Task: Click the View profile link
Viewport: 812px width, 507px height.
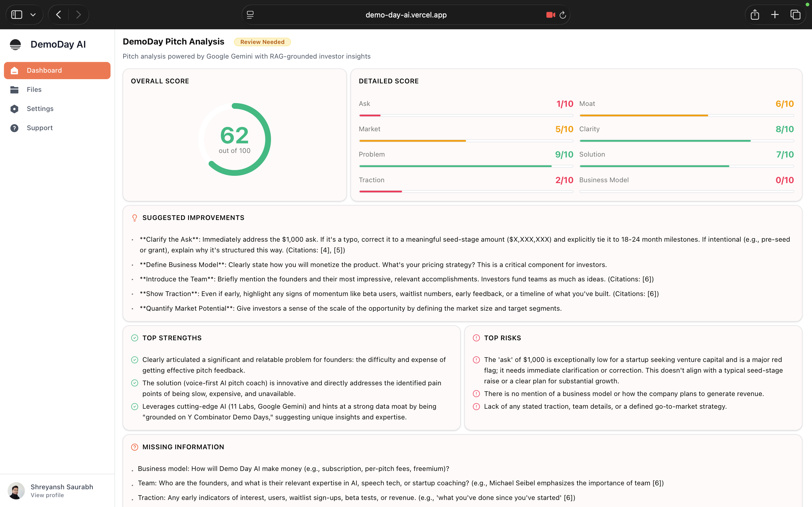Action: coord(47,495)
